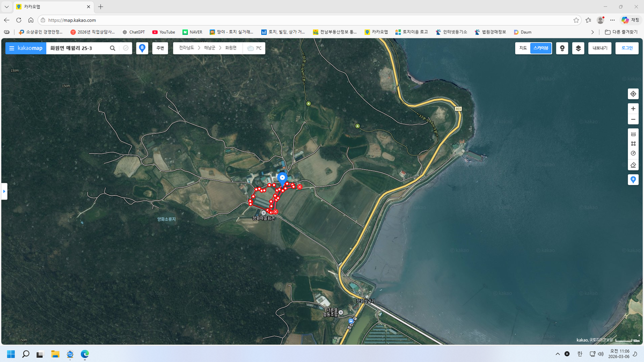Open the 내보내기 export menu

click(599, 48)
